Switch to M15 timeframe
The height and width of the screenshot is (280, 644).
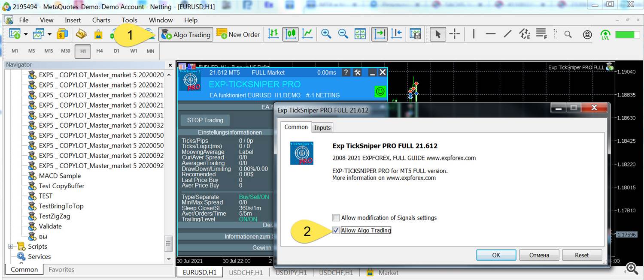[x=49, y=51]
